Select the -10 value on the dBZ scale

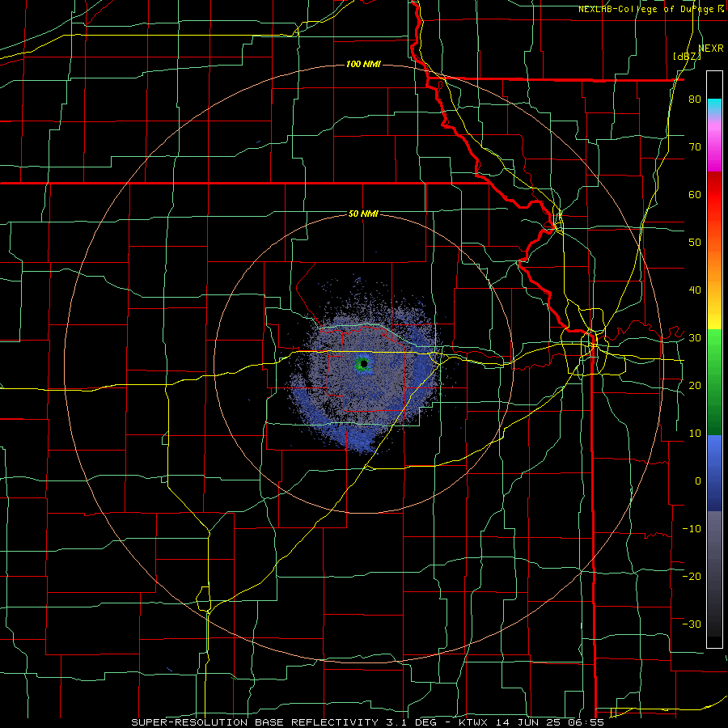tap(692, 529)
